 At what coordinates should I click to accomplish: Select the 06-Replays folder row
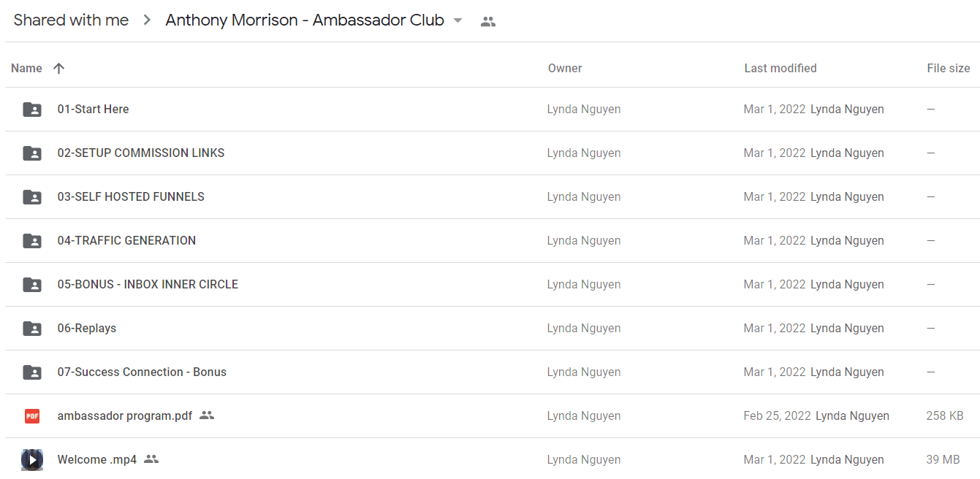tap(493, 329)
